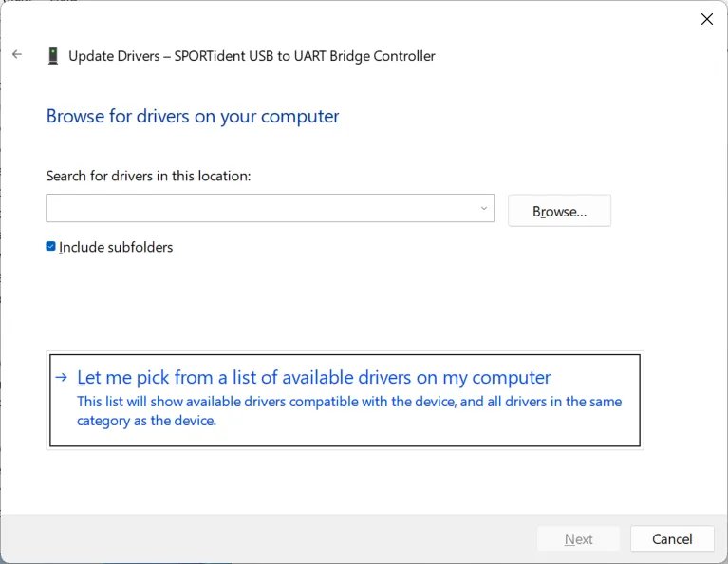Click the gray footer bar left of Next
This screenshot has width=728, height=564.
(266, 539)
